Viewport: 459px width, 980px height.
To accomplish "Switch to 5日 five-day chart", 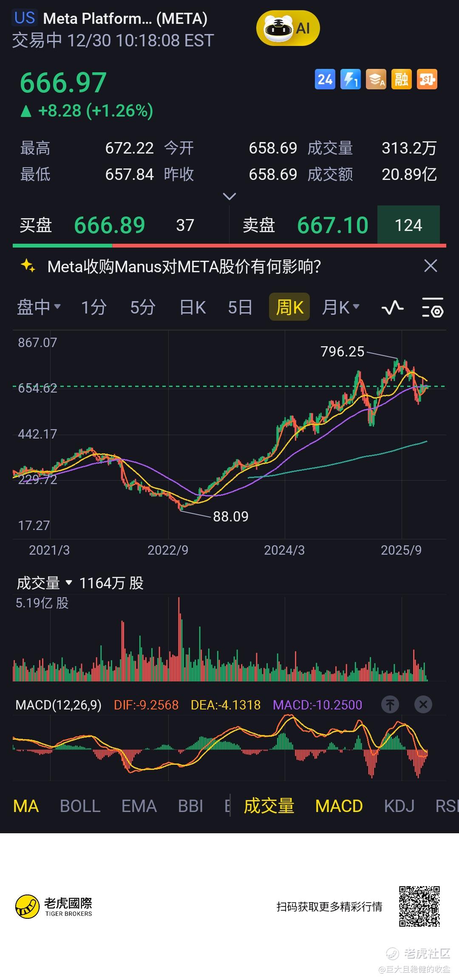I will [x=240, y=307].
